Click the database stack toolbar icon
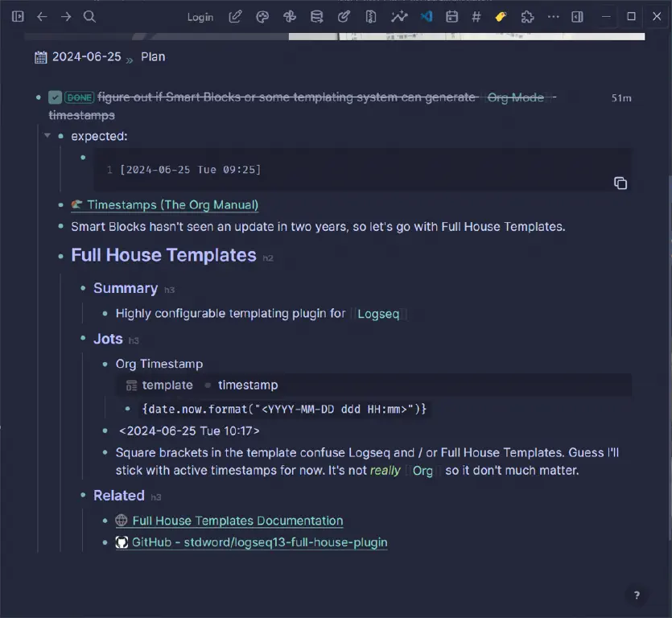Image resolution: width=672 pixels, height=618 pixels. [x=317, y=17]
